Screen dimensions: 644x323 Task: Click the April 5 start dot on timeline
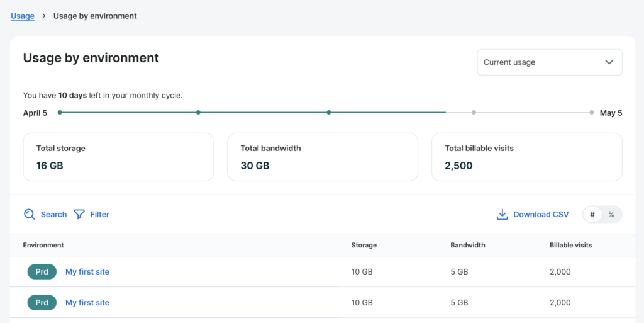click(60, 113)
